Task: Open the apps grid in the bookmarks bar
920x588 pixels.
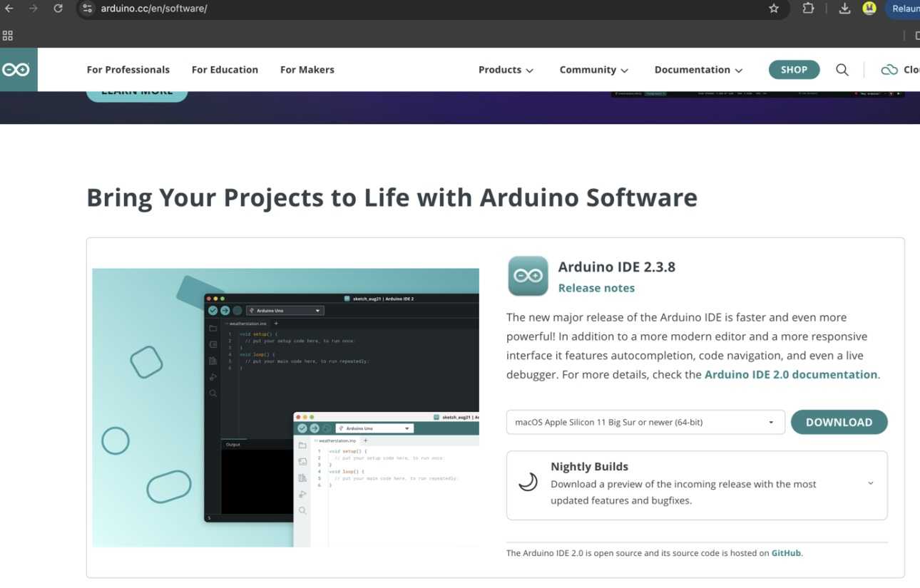Action: (8, 36)
